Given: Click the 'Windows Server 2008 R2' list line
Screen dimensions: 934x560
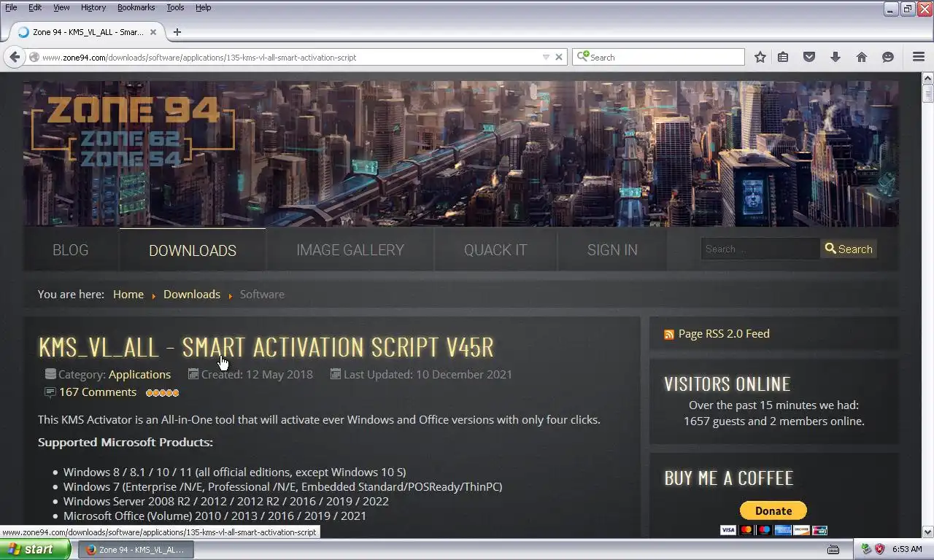Looking at the screenshot, I should (226, 501).
